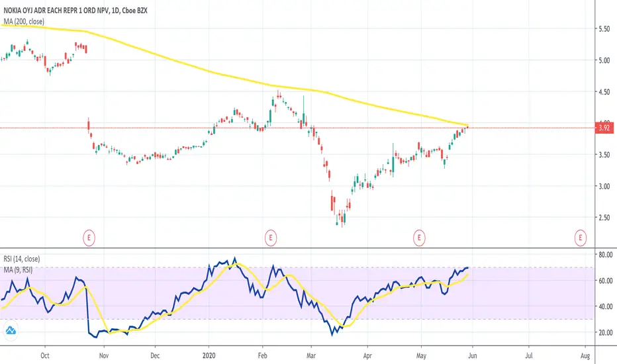
Task: Click the earnings marker near late July
Action: click(x=581, y=238)
